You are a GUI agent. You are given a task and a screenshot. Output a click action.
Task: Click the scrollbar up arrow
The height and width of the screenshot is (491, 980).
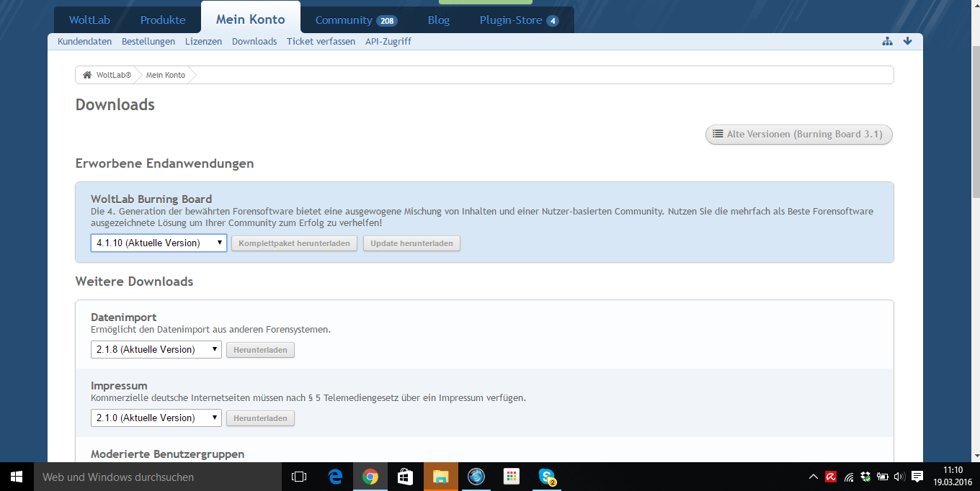tap(976, 6)
